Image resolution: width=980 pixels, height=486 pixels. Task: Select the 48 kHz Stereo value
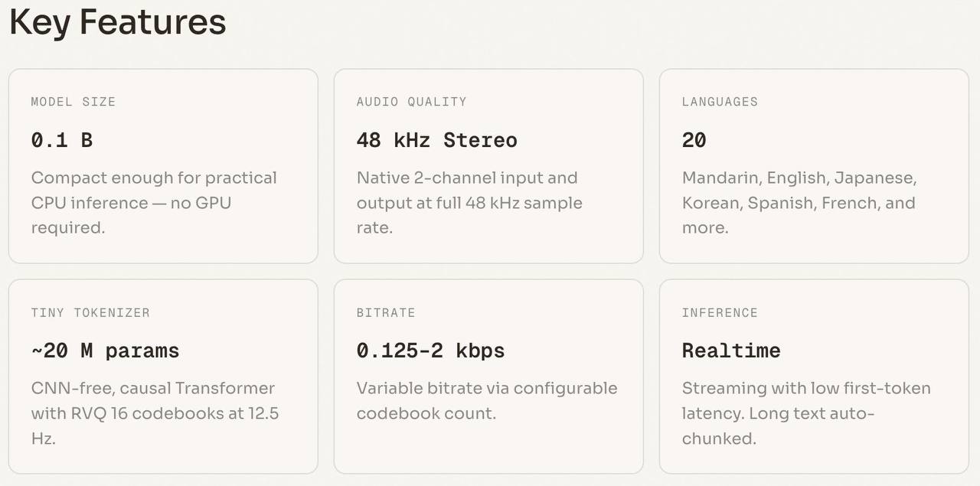coord(436,140)
